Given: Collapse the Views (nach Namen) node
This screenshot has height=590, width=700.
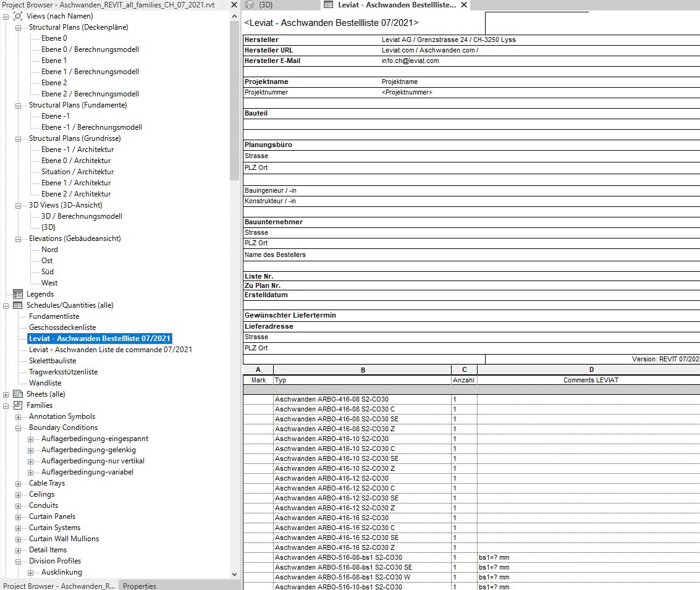Looking at the screenshot, I should point(6,17).
